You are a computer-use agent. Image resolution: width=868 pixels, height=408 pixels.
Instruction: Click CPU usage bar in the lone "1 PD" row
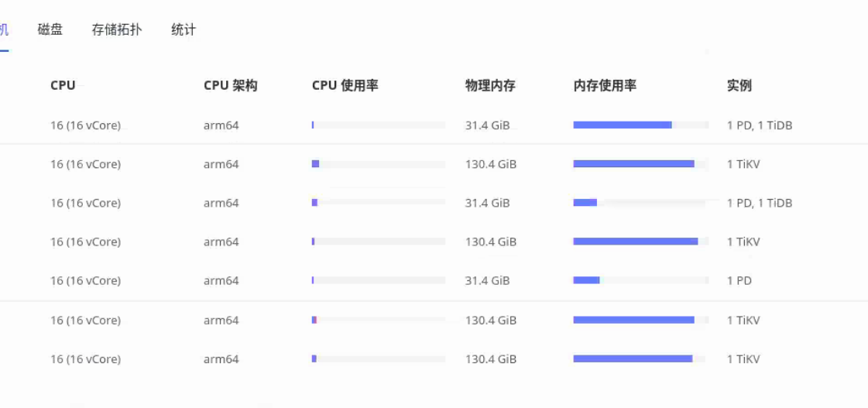click(379, 280)
